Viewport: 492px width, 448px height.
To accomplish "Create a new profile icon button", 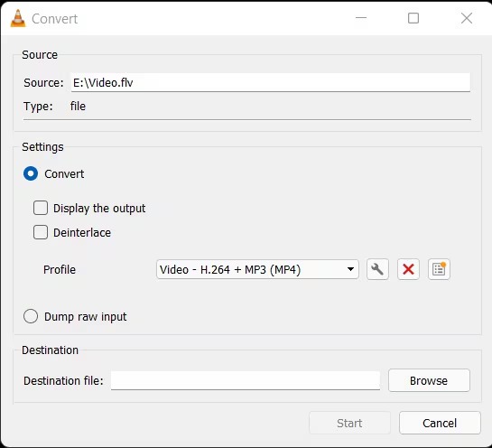I will coord(439,269).
